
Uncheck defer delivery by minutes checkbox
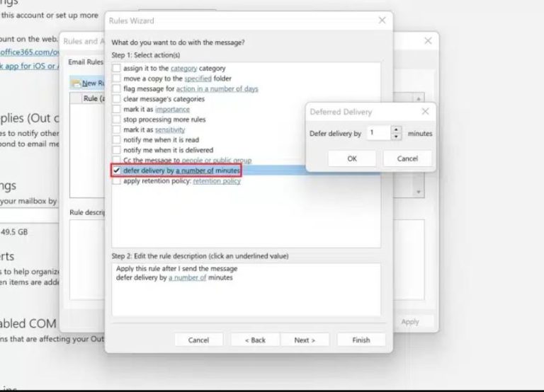(x=116, y=171)
